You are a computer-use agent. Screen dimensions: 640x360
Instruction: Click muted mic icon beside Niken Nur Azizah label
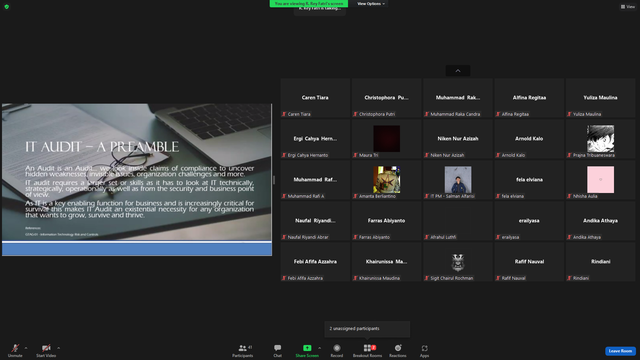[427, 155]
